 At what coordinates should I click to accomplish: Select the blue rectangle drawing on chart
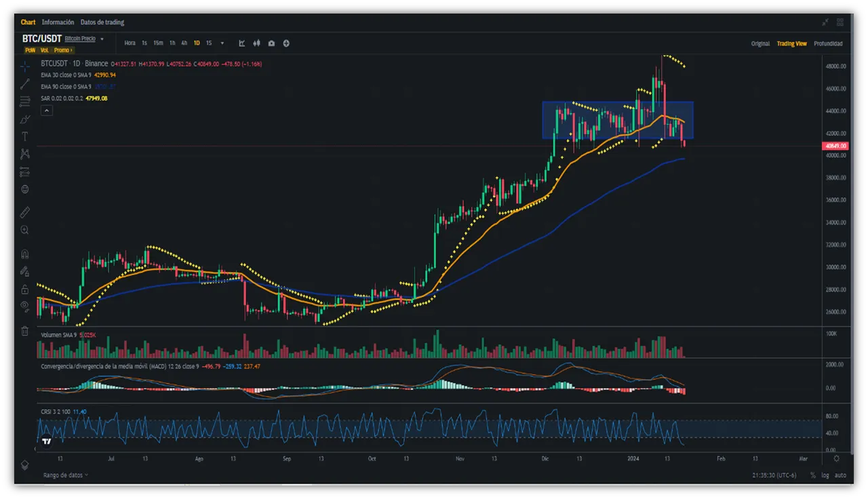tap(617, 120)
